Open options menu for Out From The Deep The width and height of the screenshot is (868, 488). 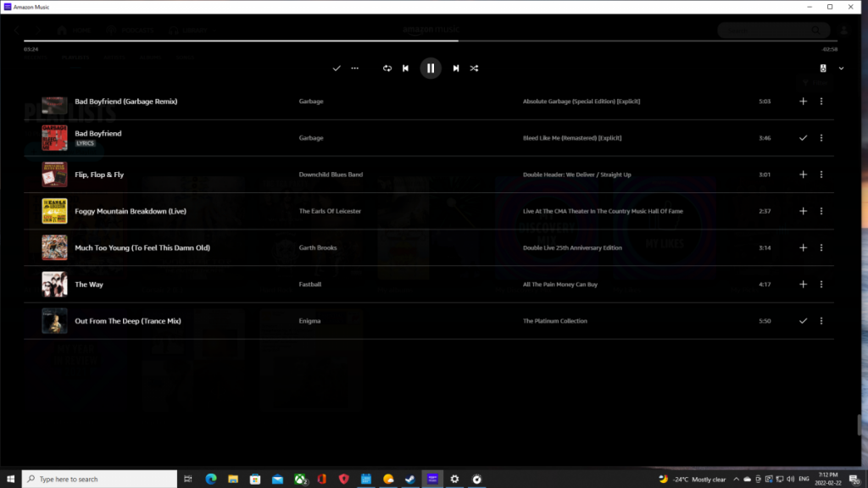[821, 320]
